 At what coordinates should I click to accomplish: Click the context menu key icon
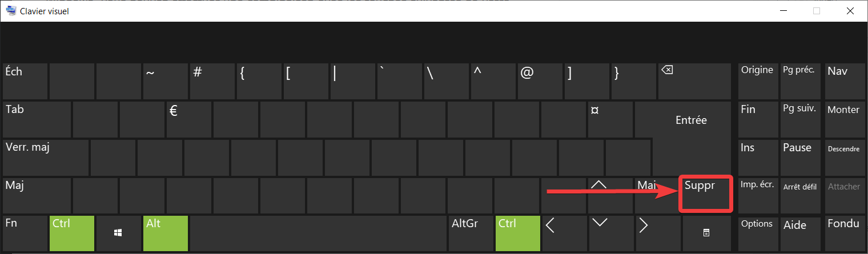click(x=706, y=233)
